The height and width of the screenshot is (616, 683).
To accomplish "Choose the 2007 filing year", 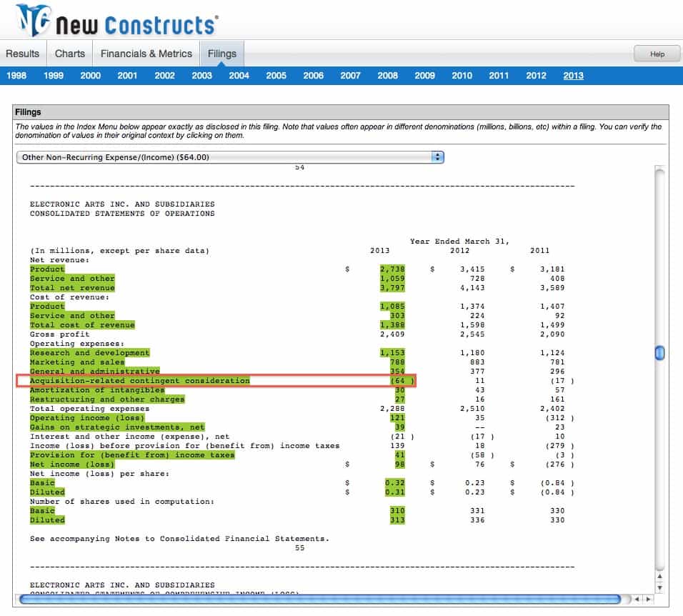I will click(351, 76).
